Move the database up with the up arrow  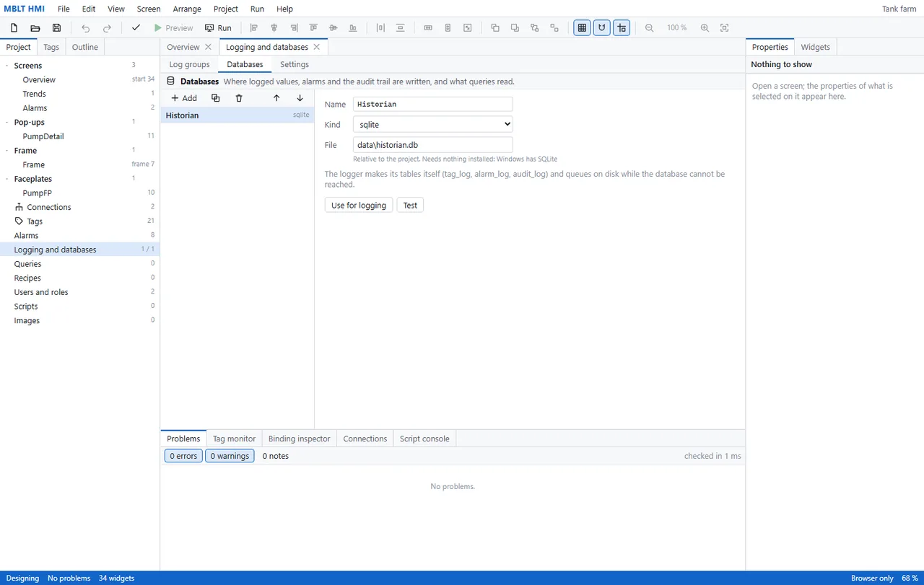click(276, 98)
